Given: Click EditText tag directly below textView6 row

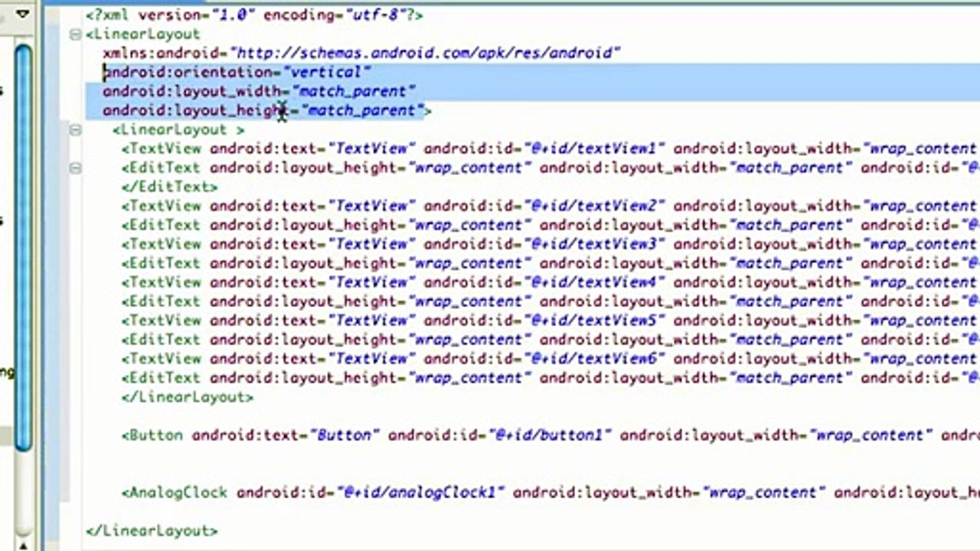Looking at the screenshot, I should pyautogui.click(x=162, y=378).
